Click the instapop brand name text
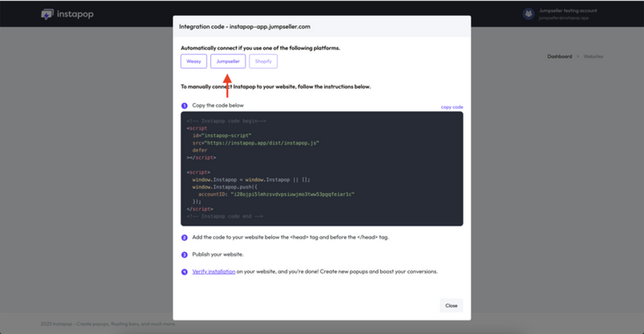Viewport: 644px width, 334px height. click(x=75, y=14)
